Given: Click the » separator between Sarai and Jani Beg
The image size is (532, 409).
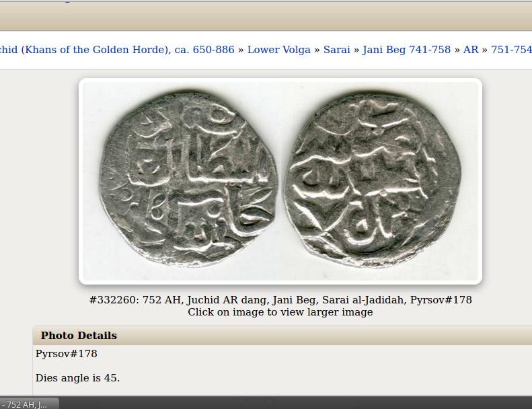Looking at the screenshot, I should (356, 50).
